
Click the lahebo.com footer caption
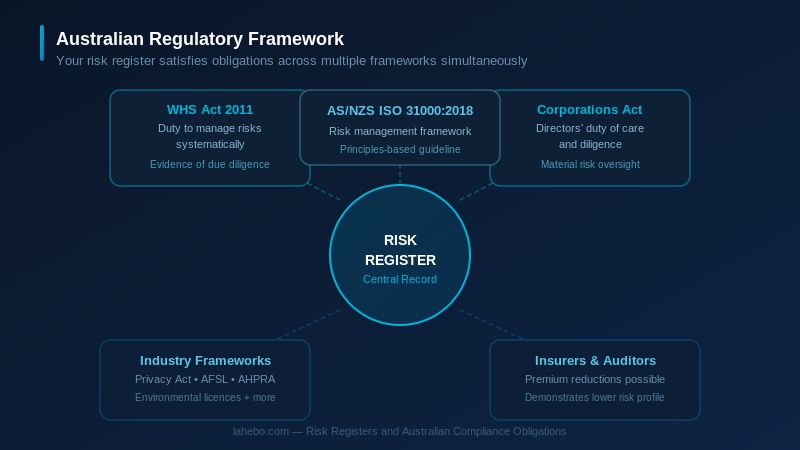pos(400,432)
